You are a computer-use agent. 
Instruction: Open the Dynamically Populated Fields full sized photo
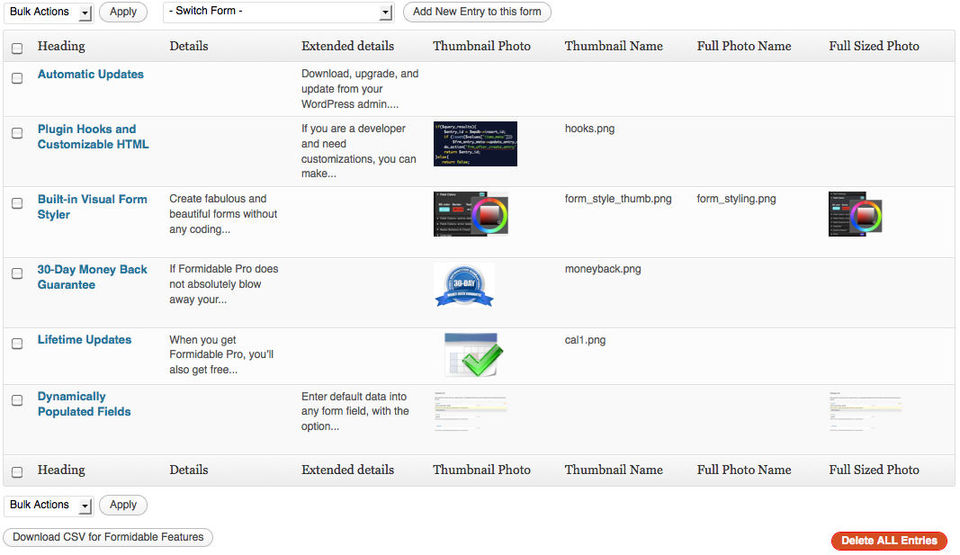[866, 411]
